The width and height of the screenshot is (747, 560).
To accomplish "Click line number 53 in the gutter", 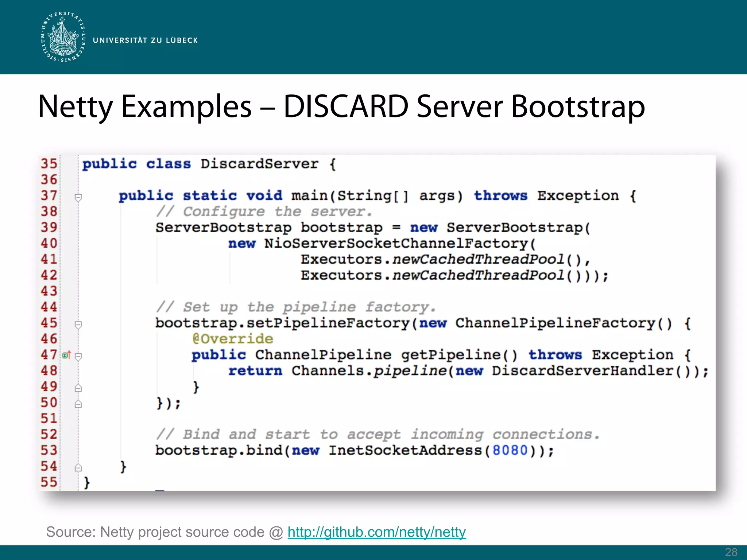I will [49, 450].
